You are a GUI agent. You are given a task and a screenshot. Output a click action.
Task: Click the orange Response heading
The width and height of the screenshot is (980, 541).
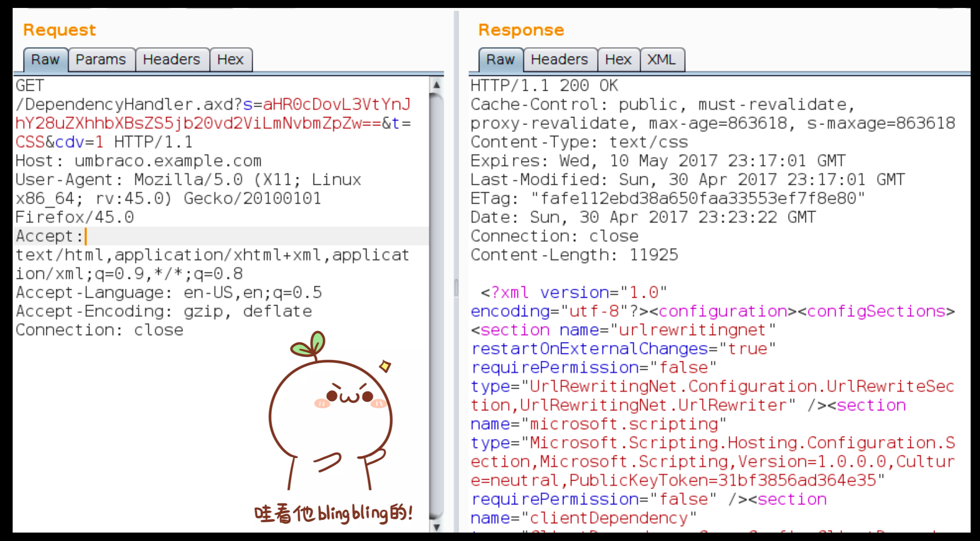click(521, 30)
